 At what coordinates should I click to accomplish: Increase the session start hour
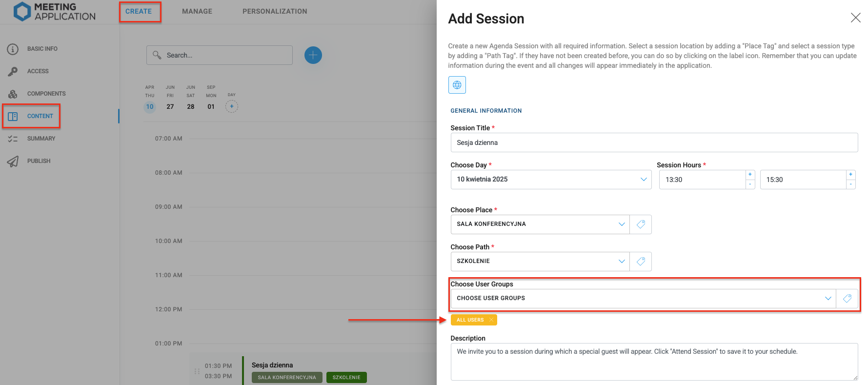[x=750, y=175]
